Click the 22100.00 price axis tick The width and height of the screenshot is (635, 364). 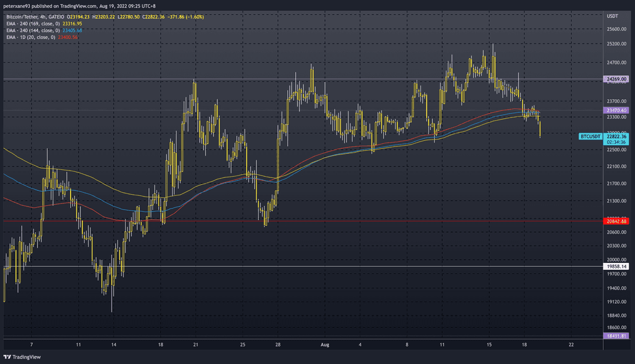[616, 166]
